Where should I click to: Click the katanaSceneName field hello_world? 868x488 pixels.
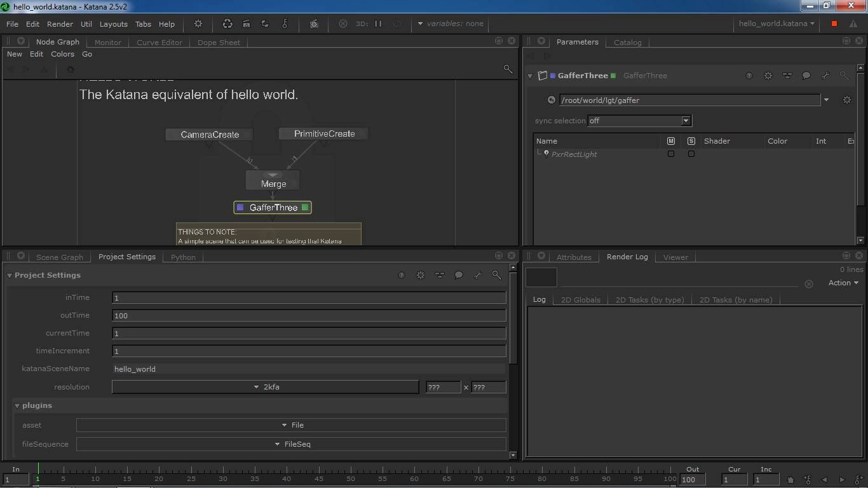click(x=309, y=369)
